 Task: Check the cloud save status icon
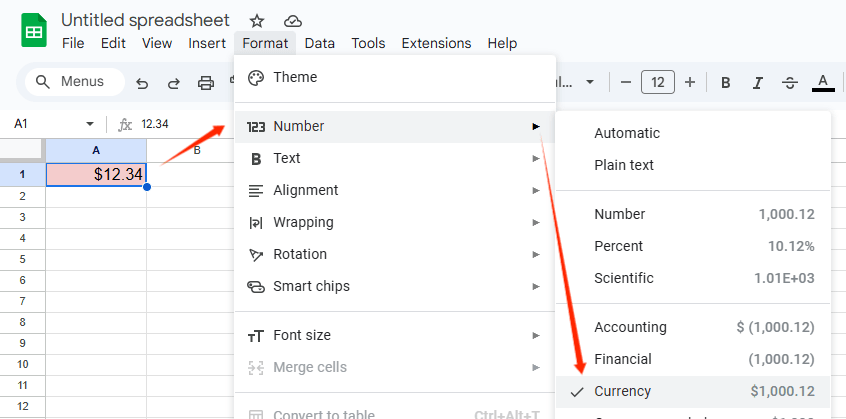coord(292,21)
